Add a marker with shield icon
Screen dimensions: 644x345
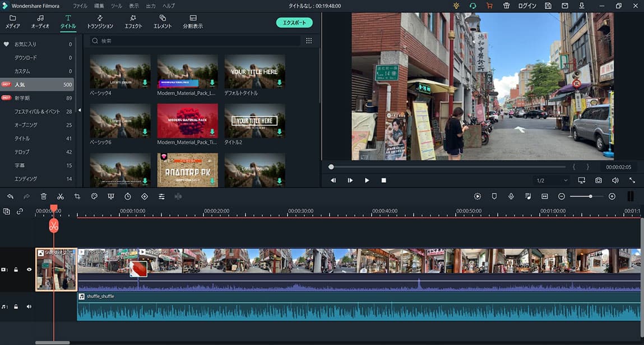494,196
